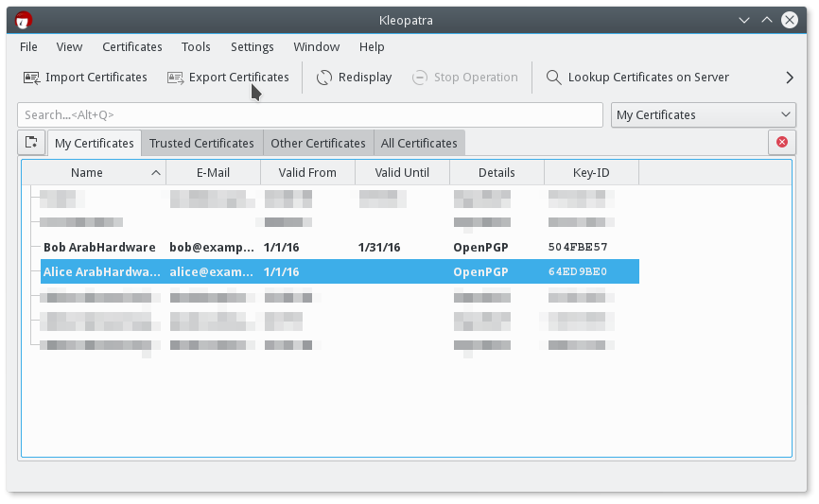Sort by Details column header

tap(497, 173)
